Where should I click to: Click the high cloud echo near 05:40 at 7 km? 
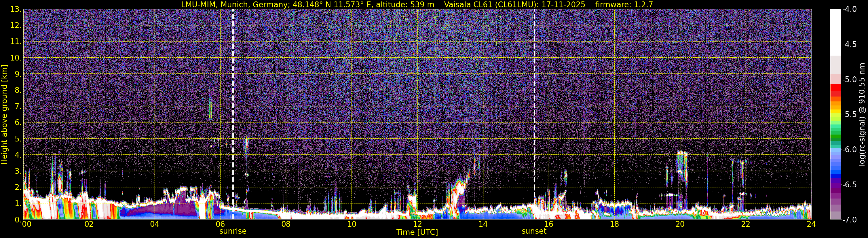pos(211,109)
